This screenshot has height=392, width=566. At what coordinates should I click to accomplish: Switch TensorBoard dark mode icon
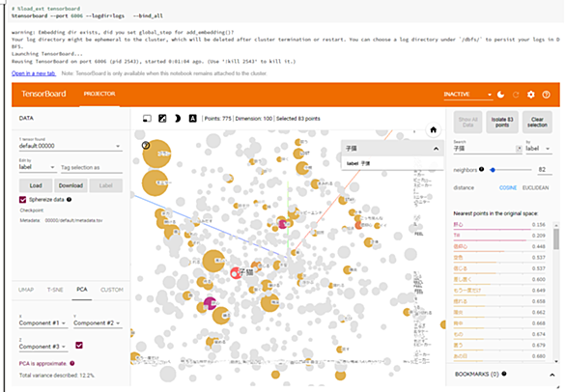(500, 95)
